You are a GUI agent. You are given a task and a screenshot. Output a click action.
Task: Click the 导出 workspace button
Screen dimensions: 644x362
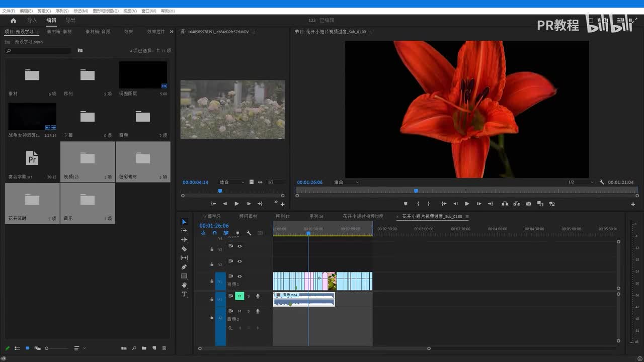click(70, 21)
